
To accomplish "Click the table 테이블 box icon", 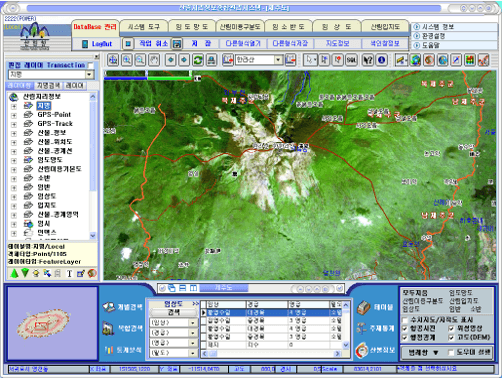I will click(363, 307).
